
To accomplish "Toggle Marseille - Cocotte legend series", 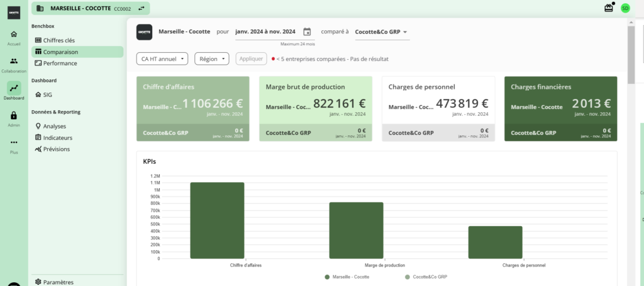I will [x=347, y=277].
